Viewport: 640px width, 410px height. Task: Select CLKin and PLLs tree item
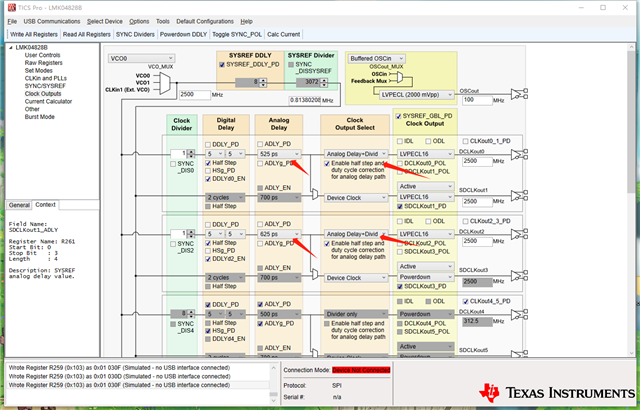[x=46, y=78]
